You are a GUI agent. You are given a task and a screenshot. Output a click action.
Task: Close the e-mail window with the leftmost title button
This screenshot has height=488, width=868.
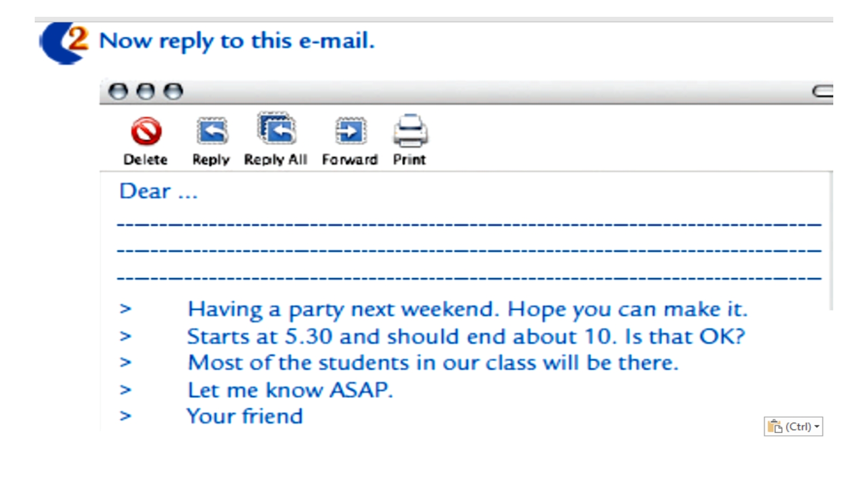pos(118,91)
